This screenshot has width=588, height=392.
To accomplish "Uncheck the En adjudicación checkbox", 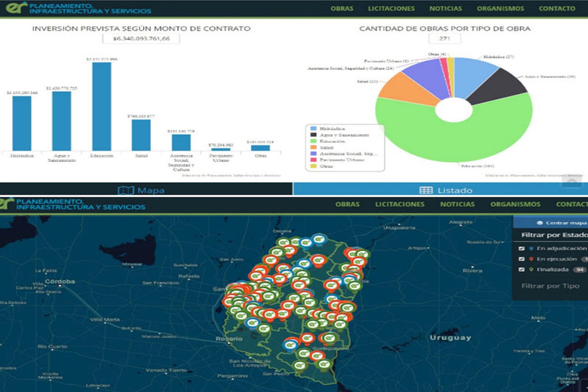I will point(522,249).
